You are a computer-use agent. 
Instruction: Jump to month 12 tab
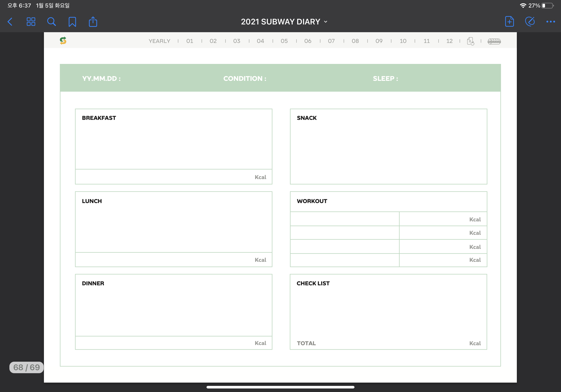(449, 41)
